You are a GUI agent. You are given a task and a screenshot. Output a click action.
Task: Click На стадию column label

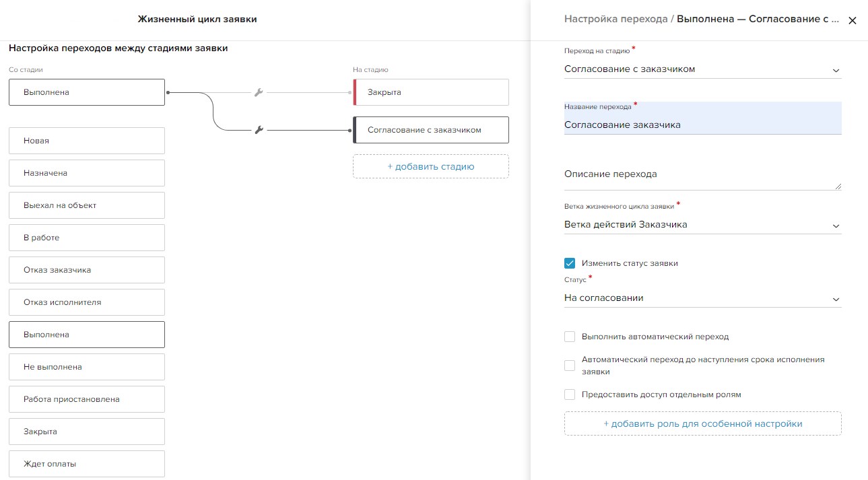point(370,69)
